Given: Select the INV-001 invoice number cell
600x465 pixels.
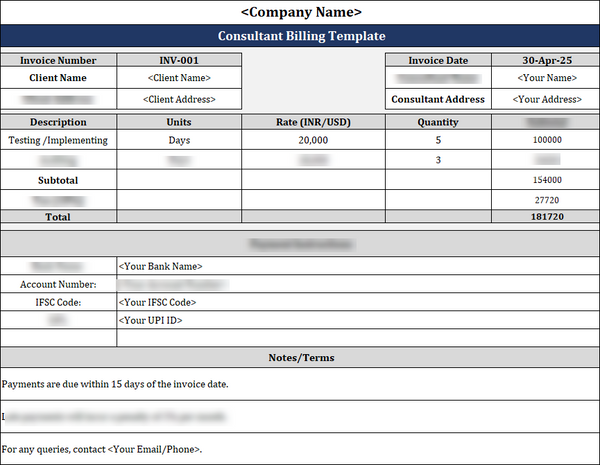Looking at the screenshot, I should [179, 61].
